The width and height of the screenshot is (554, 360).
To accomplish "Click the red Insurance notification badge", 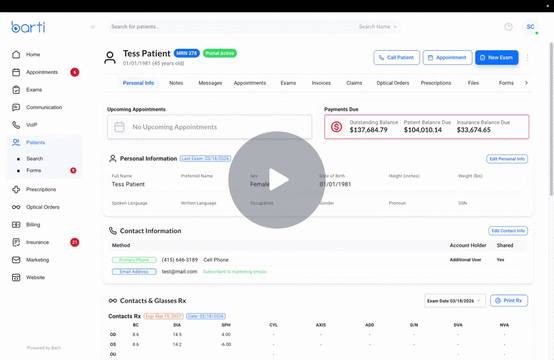I will (75, 242).
